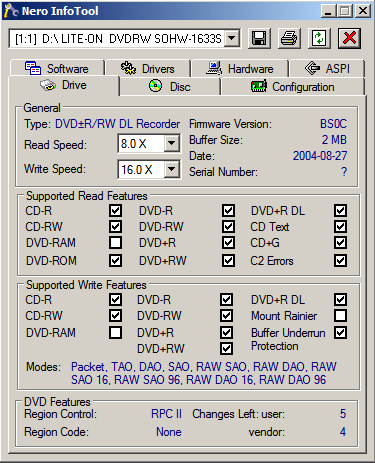Minimize the Nero InfoTool window
This screenshot has width=375, height=463.
(328, 11)
